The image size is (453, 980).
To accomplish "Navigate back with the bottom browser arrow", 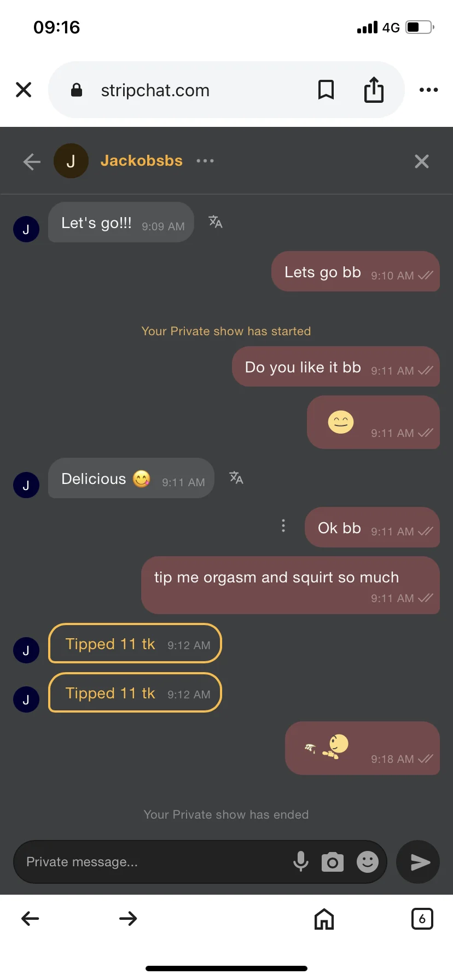I will click(x=30, y=919).
